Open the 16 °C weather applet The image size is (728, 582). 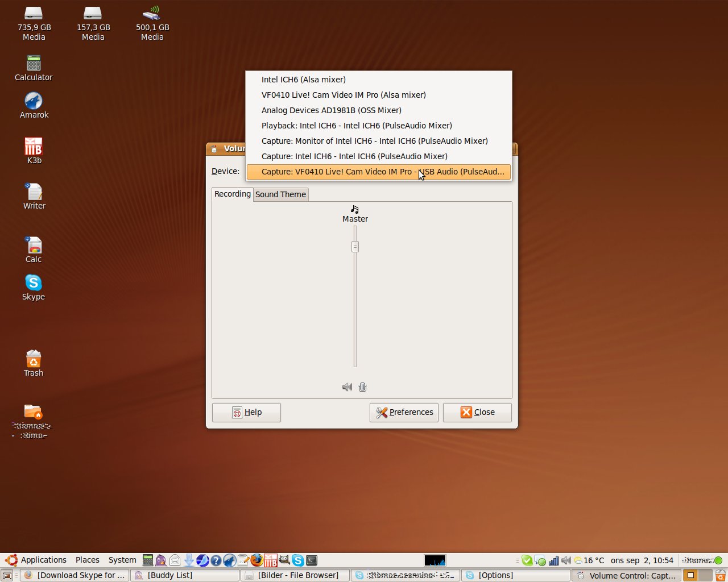point(590,560)
